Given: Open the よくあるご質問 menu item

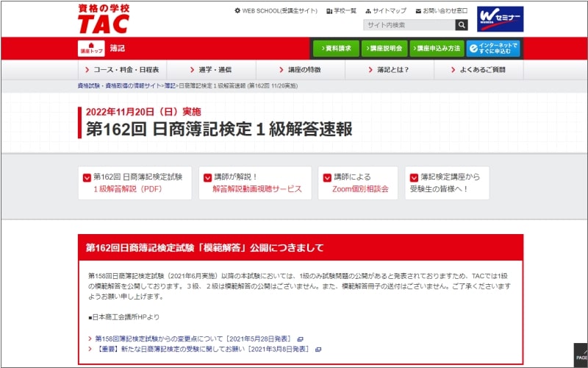Looking at the screenshot, I should 478,70.
